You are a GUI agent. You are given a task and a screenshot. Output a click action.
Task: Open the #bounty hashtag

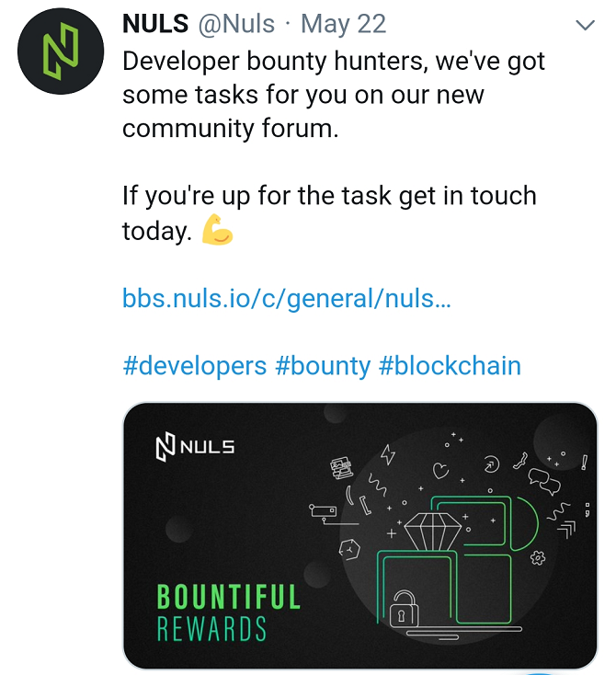pos(323,366)
